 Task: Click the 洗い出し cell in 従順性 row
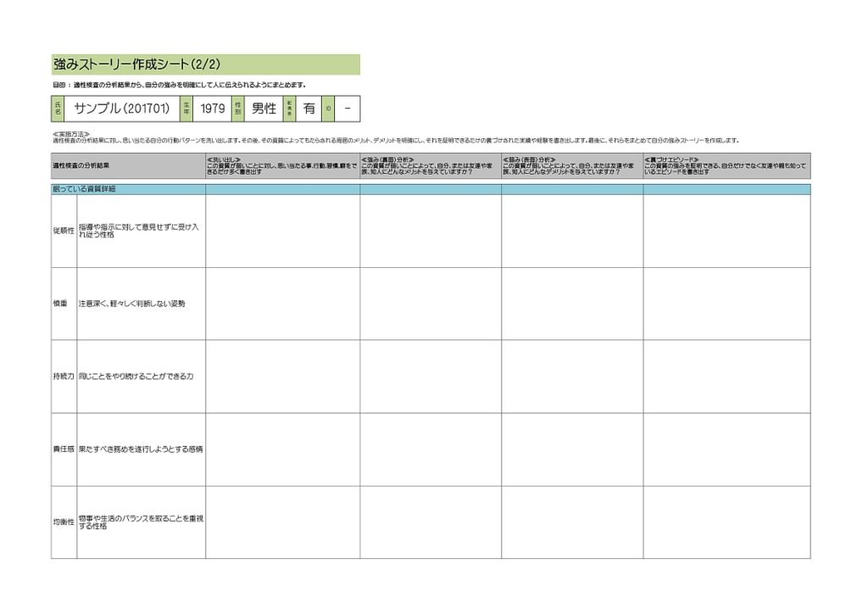(283, 232)
